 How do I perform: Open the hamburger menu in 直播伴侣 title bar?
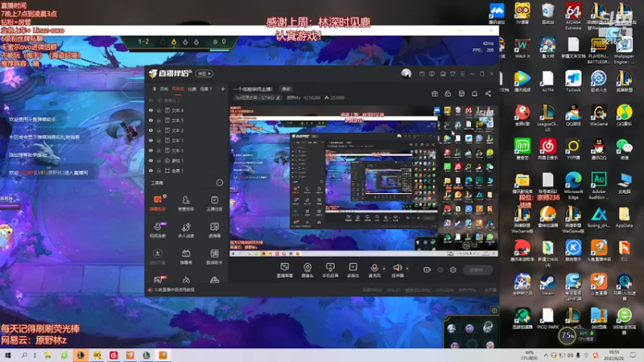[x=462, y=74]
